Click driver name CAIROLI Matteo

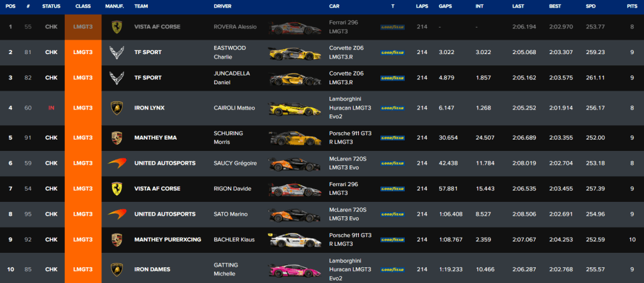[x=235, y=108]
